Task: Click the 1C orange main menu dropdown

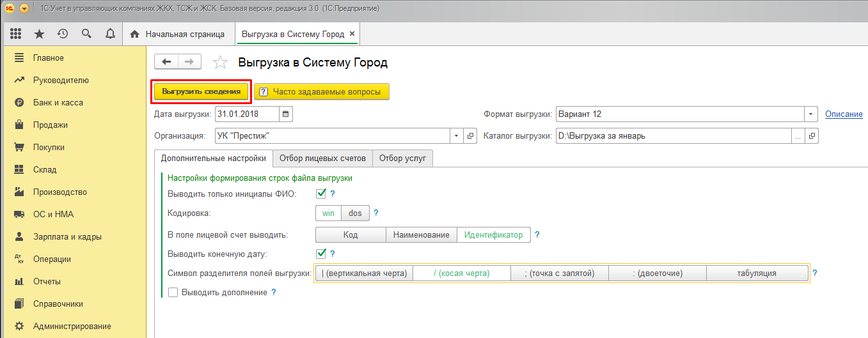Action: [x=24, y=9]
